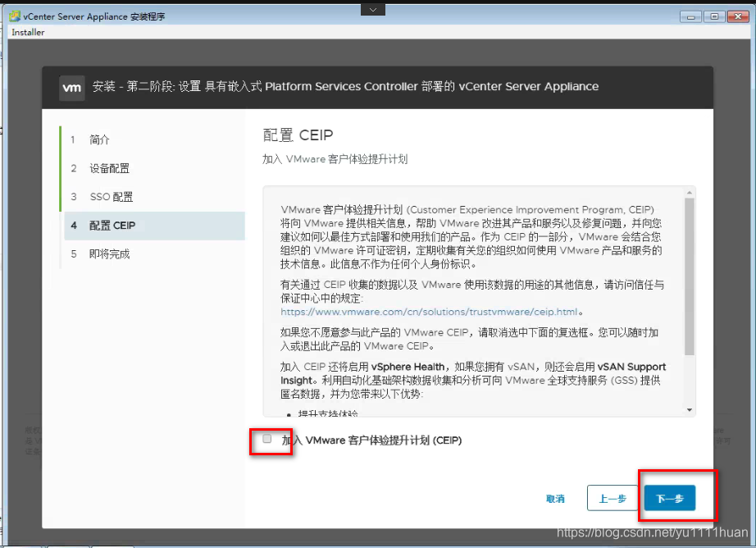756x548 pixels.
Task: Click the 下一步 button
Action: coord(670,498)
